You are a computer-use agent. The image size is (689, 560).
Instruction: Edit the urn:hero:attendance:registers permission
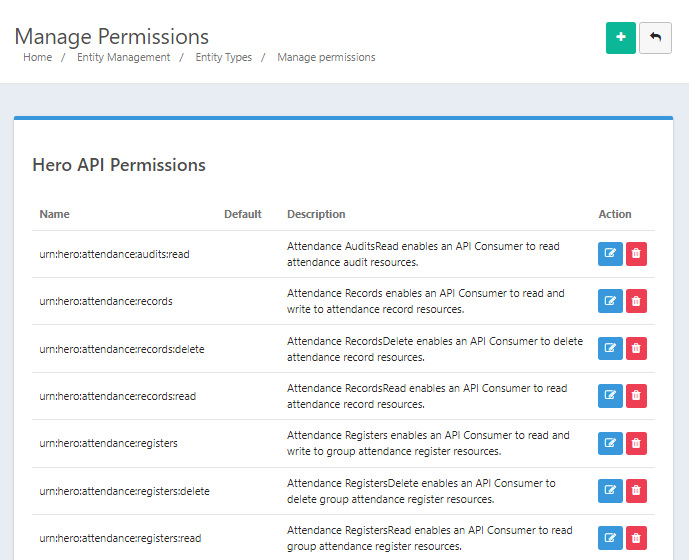coord(610,443)
